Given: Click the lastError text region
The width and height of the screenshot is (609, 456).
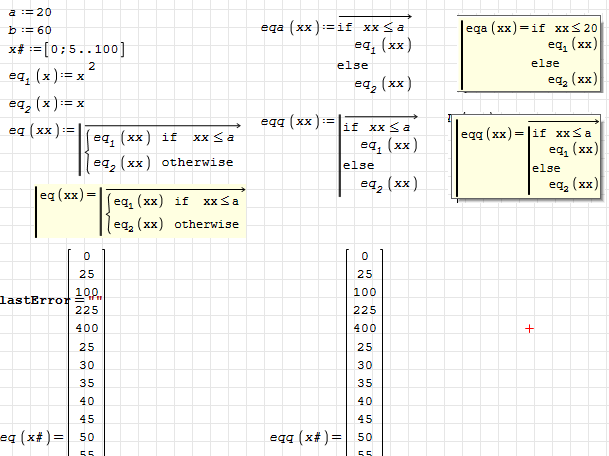Looking at the screenshot, I should (x=40, y=299).
